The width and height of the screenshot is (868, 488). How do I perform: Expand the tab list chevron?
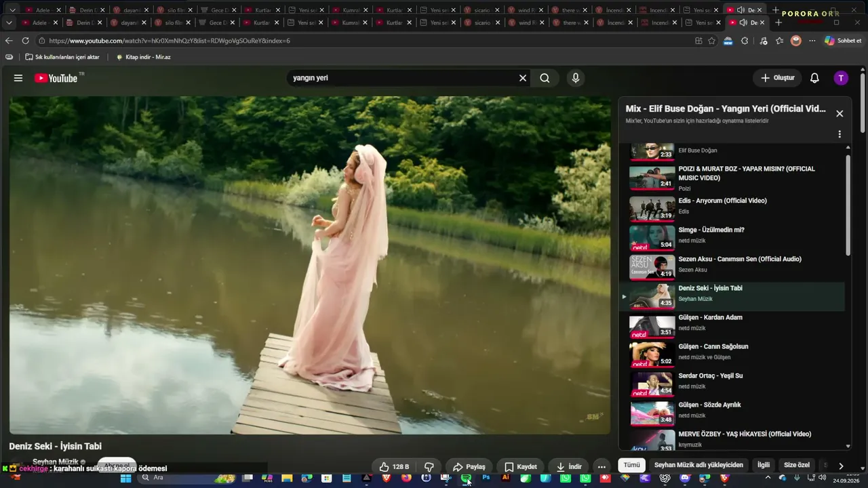pos(9,22)
